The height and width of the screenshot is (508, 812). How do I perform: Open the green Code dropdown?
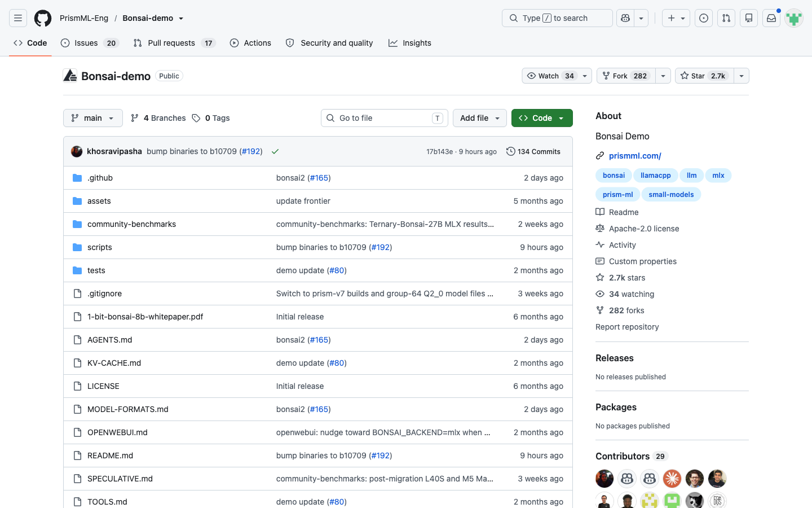(542, 118)
